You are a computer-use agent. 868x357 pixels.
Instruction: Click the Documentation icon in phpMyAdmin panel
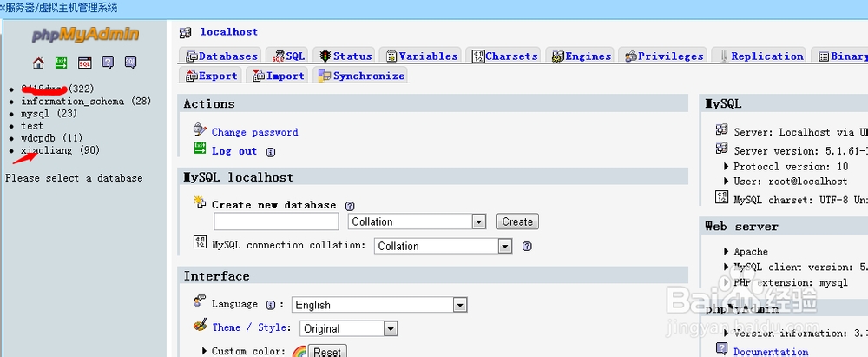click(721, 348)
